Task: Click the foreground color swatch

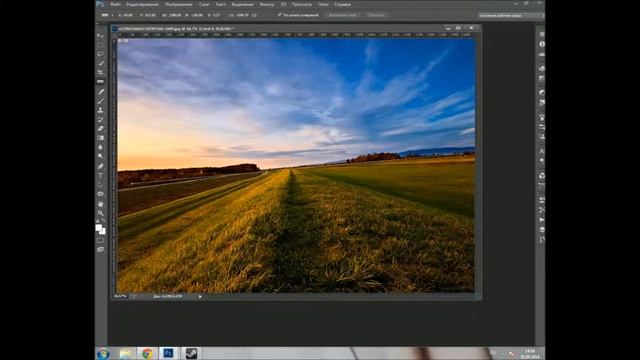Action: click(98, 228)
